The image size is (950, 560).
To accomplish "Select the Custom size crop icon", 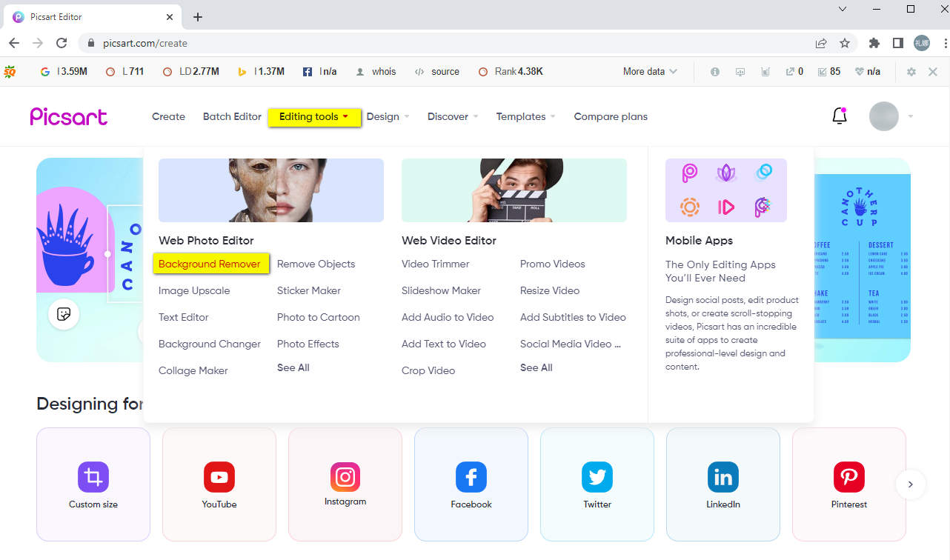I will pyautogui.click(x=93, y=477).
